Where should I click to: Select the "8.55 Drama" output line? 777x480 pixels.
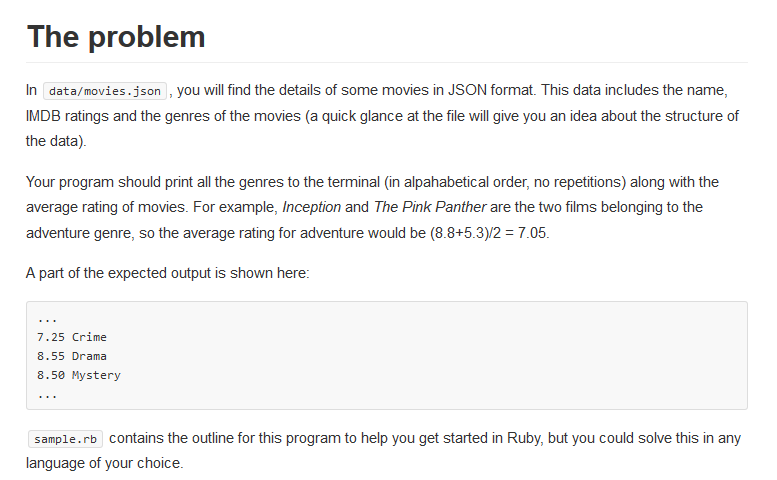(72, 356)
